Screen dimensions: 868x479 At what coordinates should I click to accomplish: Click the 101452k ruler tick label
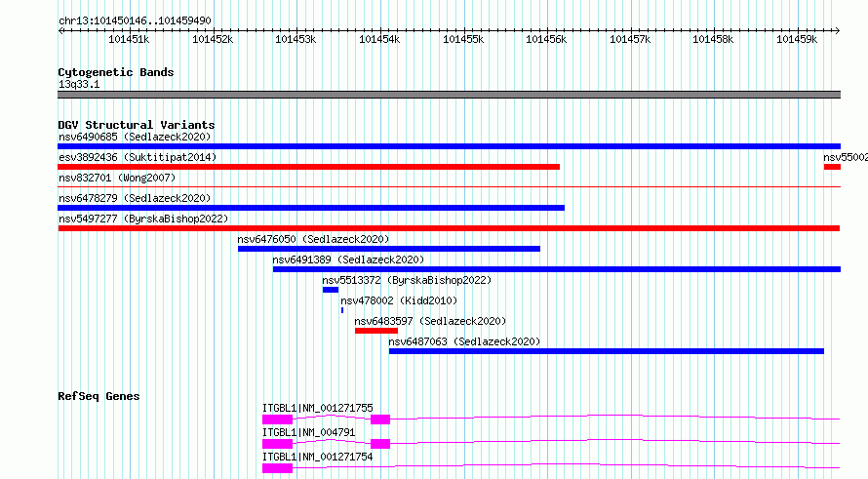coord(213,39)
